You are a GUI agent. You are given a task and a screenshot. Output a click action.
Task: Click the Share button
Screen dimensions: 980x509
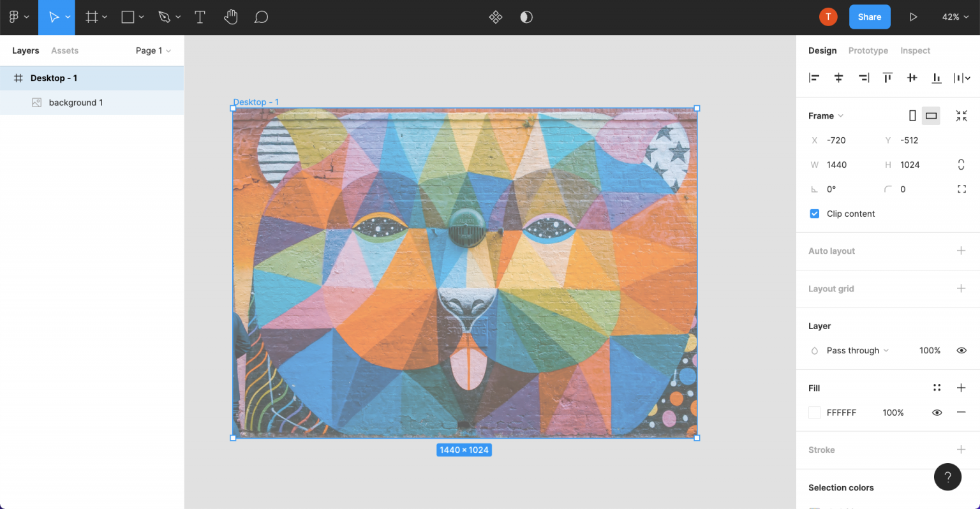pyautogui.click(x=869, y=17)
